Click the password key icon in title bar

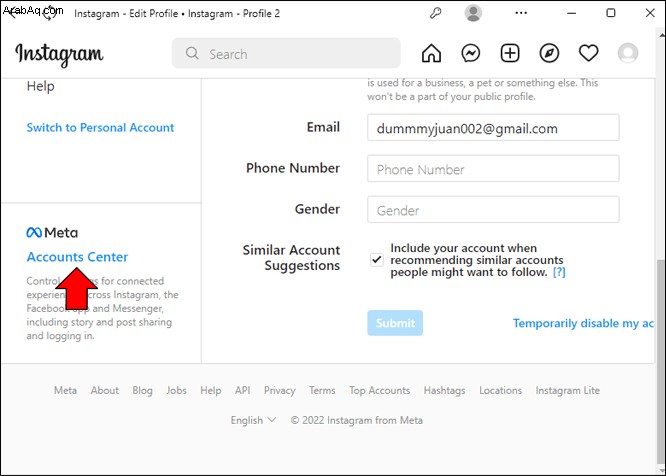(435, 13)
